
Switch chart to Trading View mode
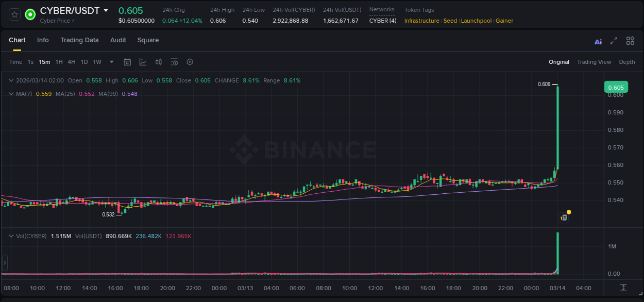coord(594,62)
